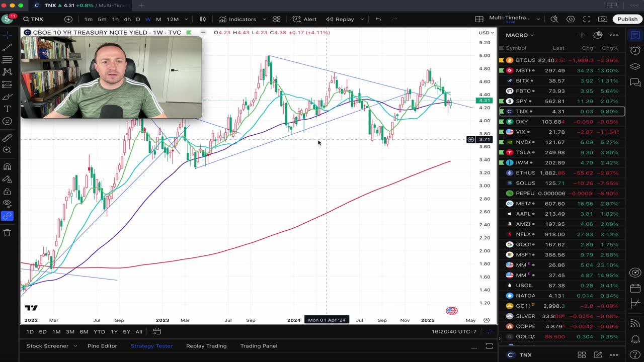Open the chart layout setup icon

[479, 19]
